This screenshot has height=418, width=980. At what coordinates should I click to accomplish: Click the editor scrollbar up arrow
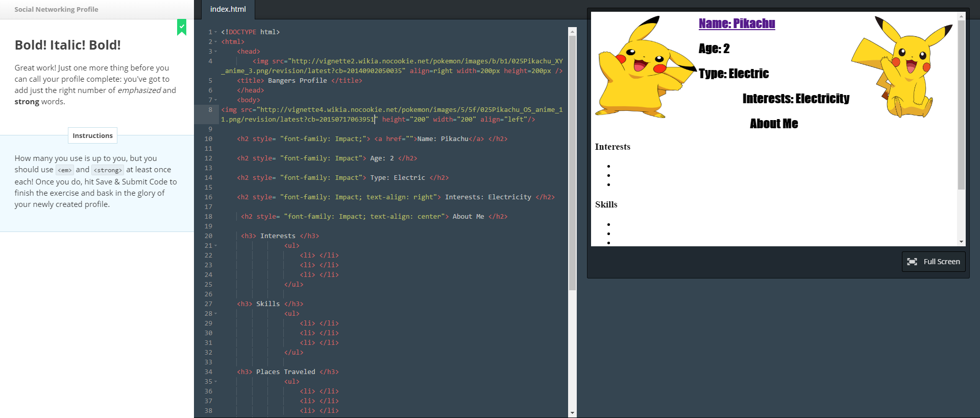coord(572,32)
